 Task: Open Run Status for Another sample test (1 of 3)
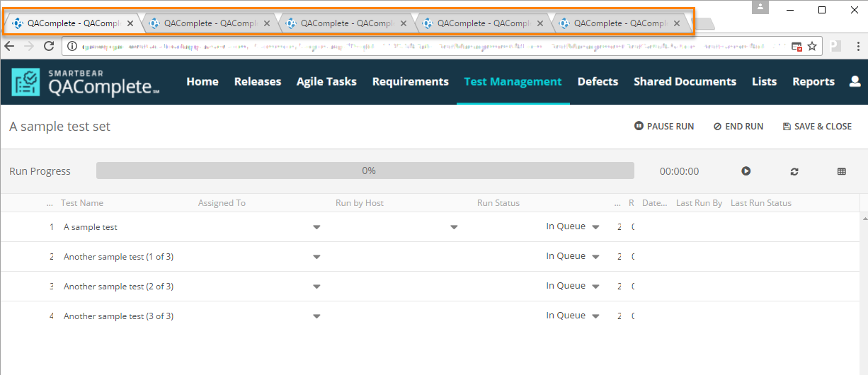[x=595, y=257]
